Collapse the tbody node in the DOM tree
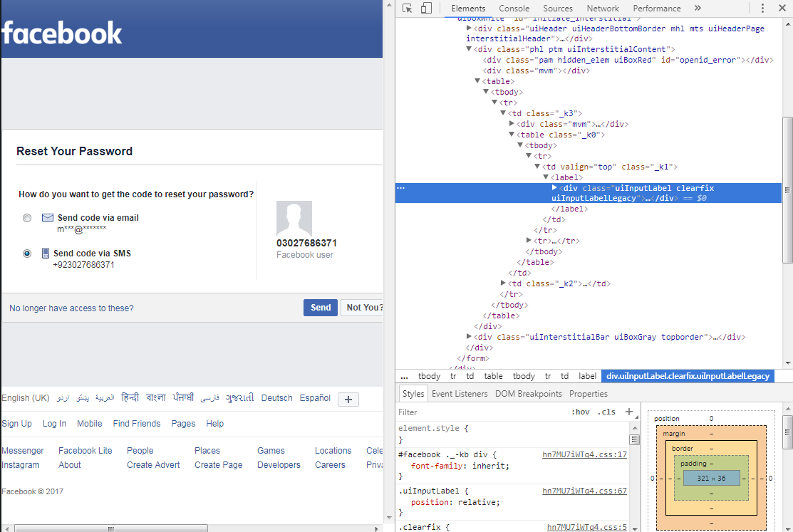 [485, 92]
